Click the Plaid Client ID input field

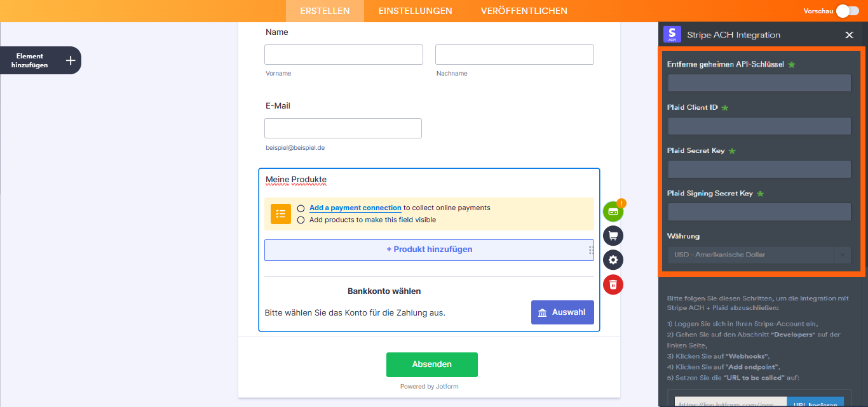[x=759, y=126]
